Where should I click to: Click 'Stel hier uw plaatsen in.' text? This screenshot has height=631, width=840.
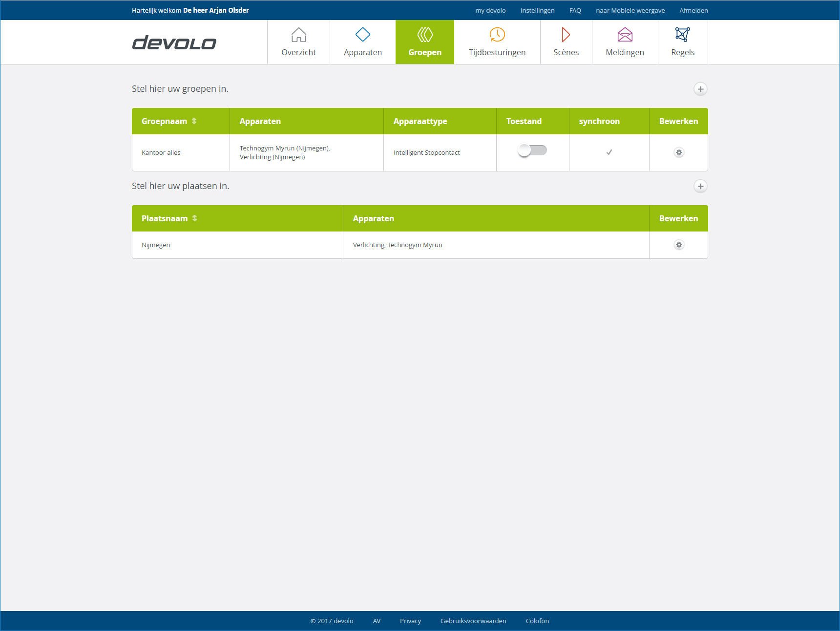tap(181, 186)
